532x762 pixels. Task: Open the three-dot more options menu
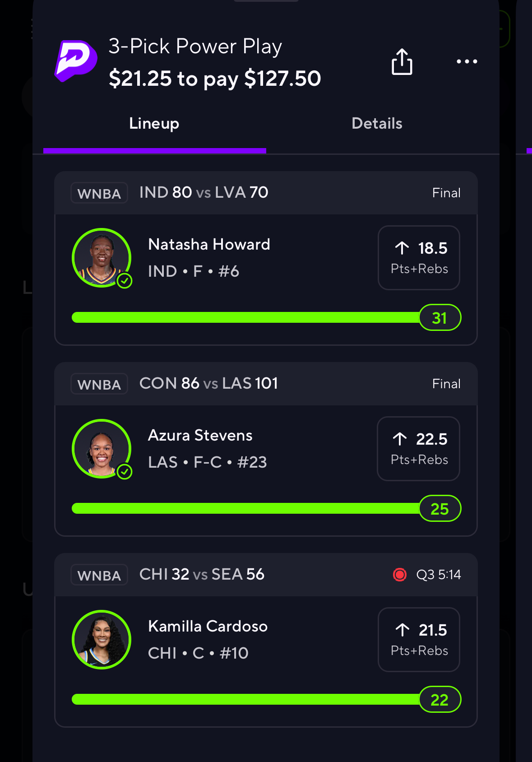[467, 61]
